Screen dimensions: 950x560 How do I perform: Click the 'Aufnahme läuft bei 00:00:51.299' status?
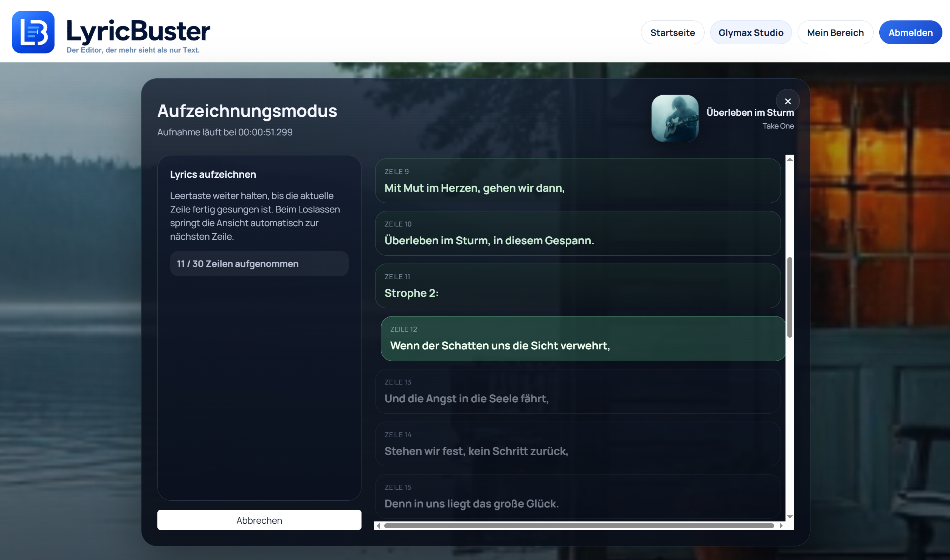point(225,132)
